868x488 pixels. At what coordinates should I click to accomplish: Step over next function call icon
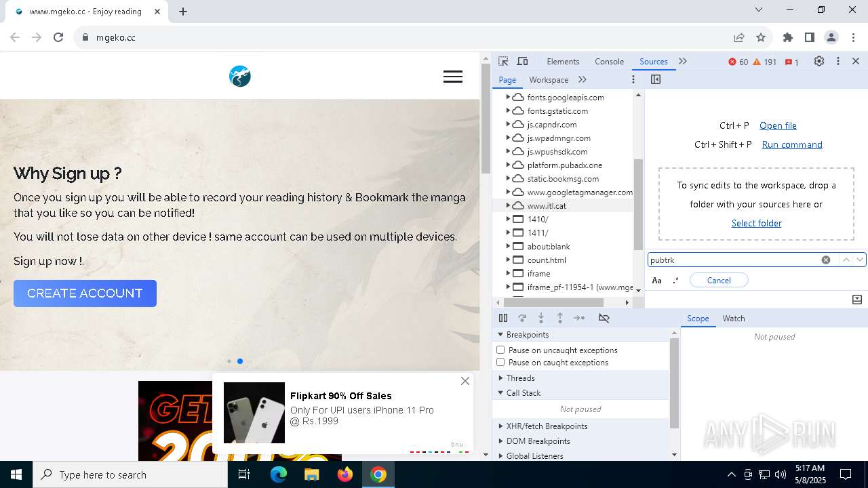[522, 318]
